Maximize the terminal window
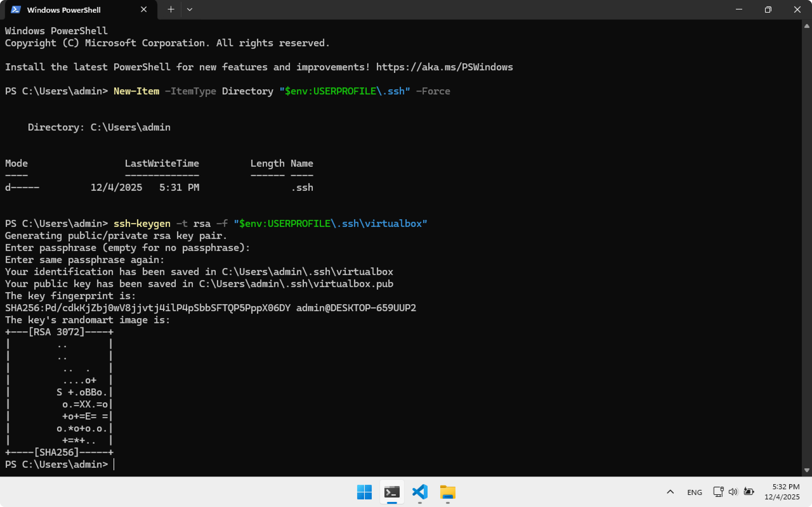Screen dimensions: 812x507 (768, 10)
